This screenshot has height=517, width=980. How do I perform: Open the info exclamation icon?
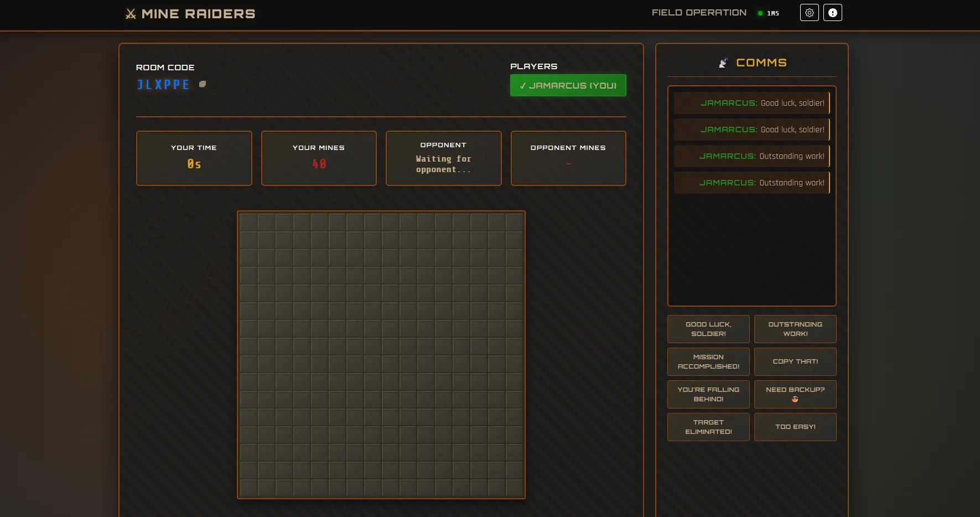(x=833, y=13)
